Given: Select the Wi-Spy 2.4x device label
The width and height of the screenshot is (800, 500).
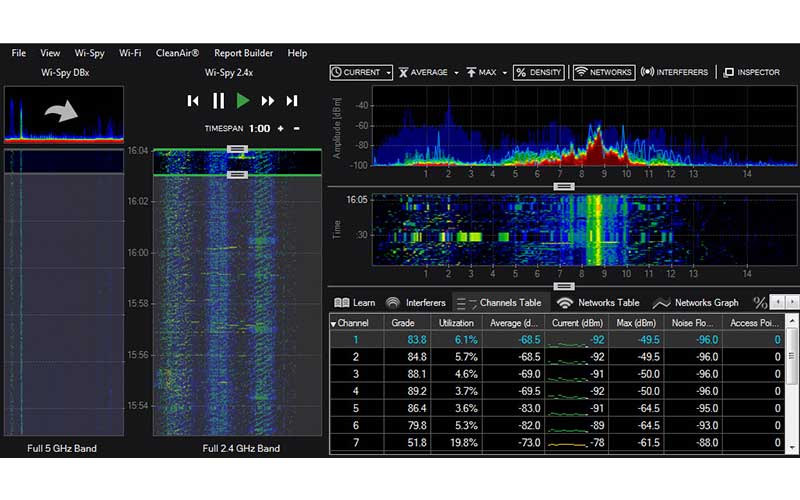Looking at the screenshot, I should [229, 72].
